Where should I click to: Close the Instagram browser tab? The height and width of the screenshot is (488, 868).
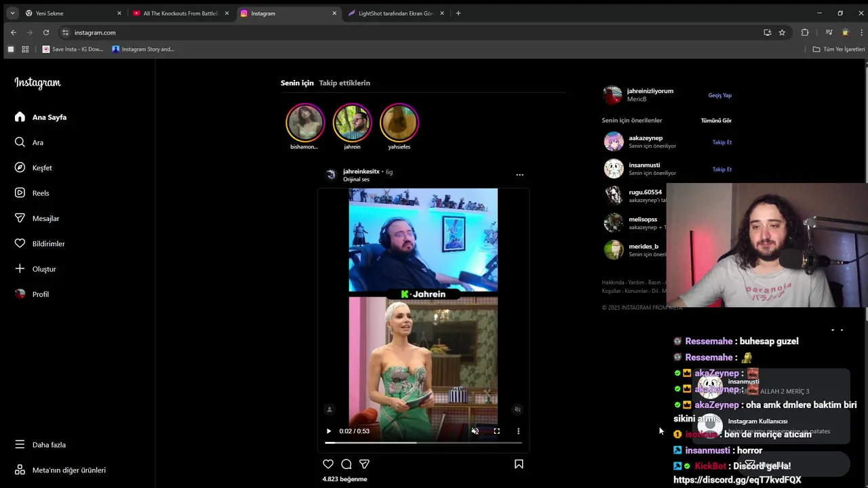tap(334, 13)
